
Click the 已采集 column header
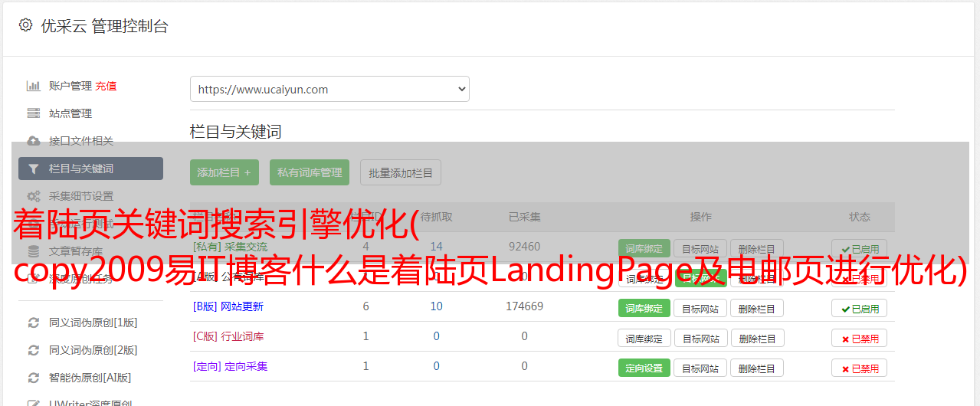click(524, 217)
